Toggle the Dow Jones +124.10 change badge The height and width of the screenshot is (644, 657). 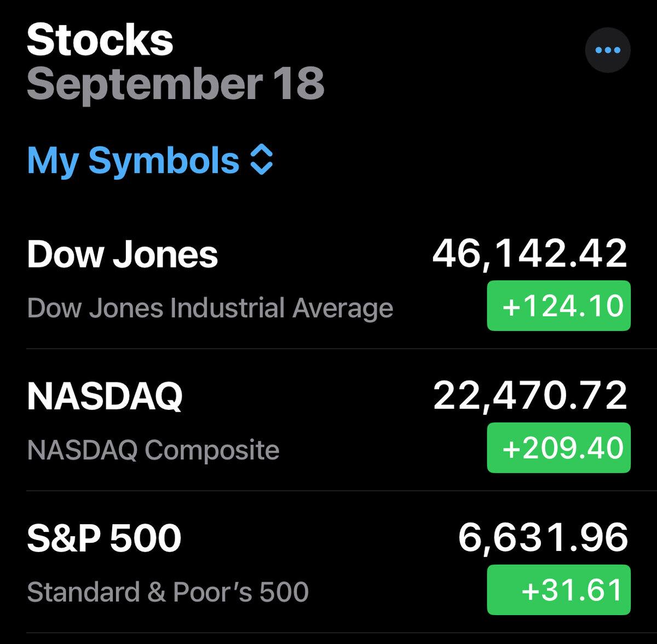[x=558, y=305]
